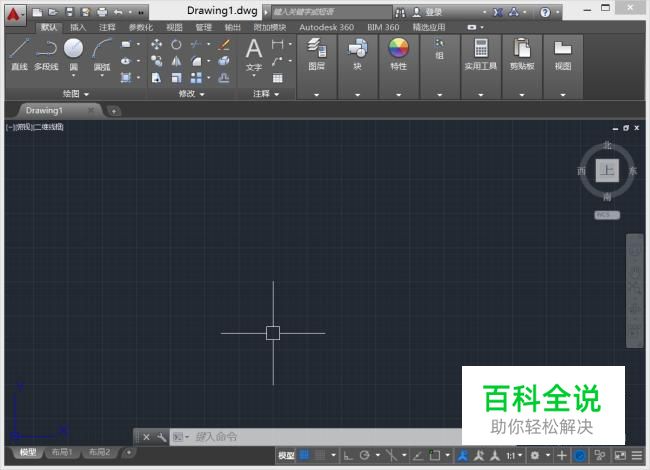
Task: Open the Utilities (实用工具) calculator panel
Action: [x=480, y=54]
